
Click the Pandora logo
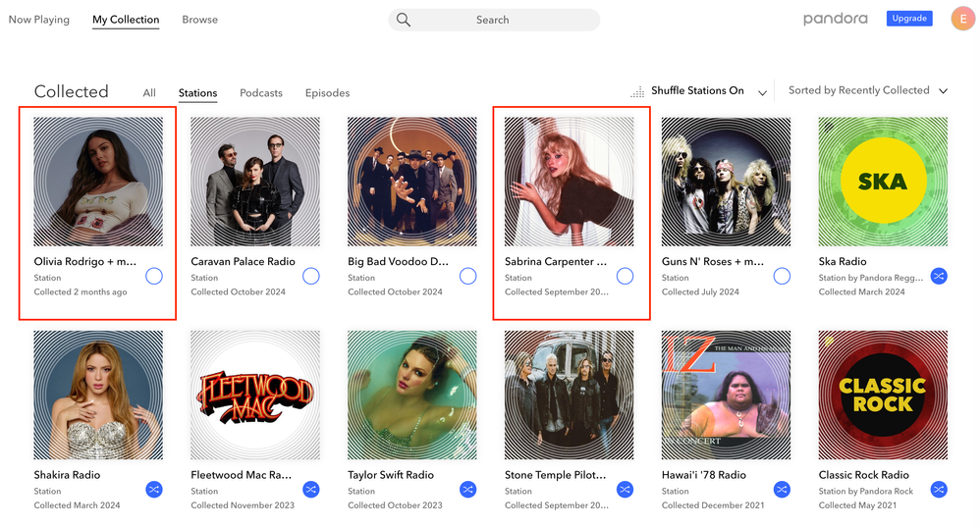[835, 19]
